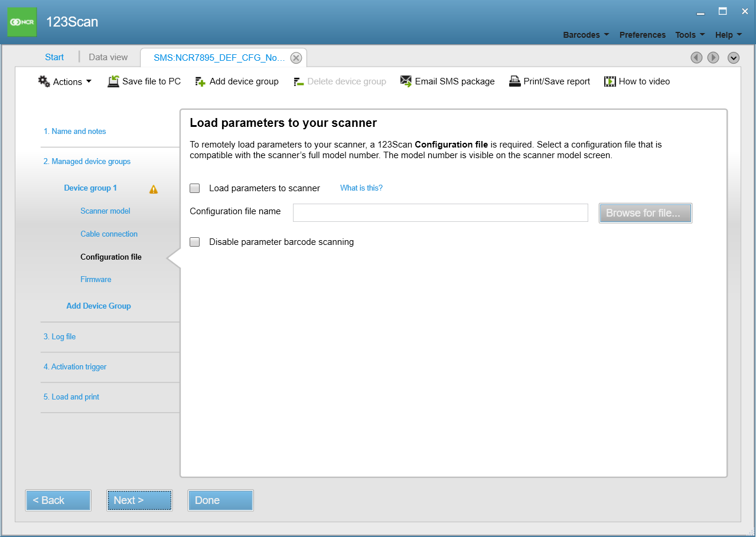
Task: Enable Load parameters to scanner checkbox
Action: [x=195, y=188]
